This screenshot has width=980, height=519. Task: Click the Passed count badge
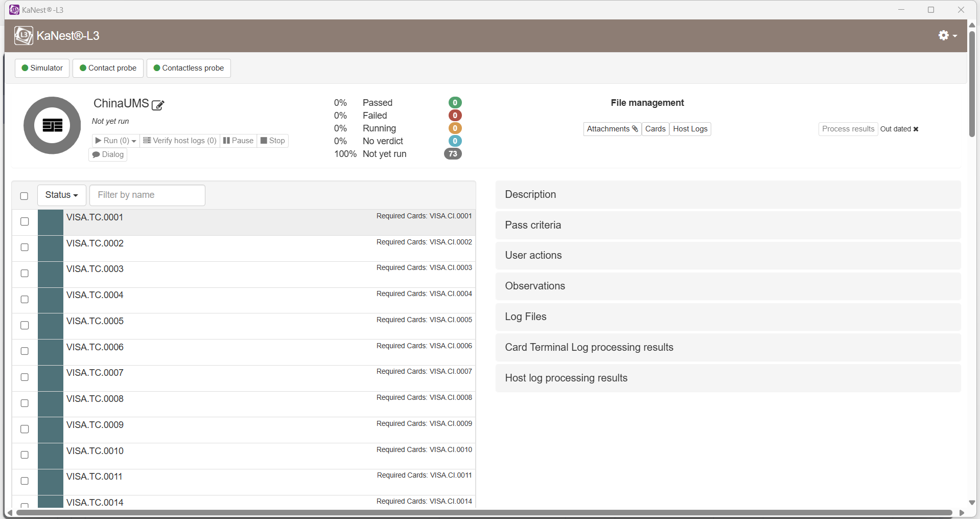[455, 103]
